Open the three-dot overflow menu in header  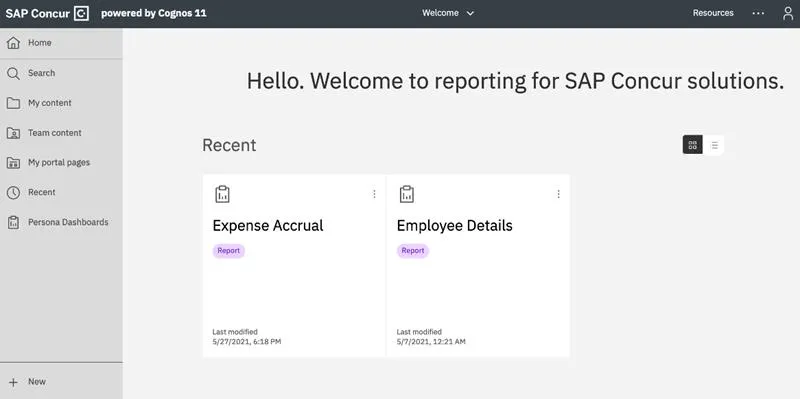click(759, 13)
